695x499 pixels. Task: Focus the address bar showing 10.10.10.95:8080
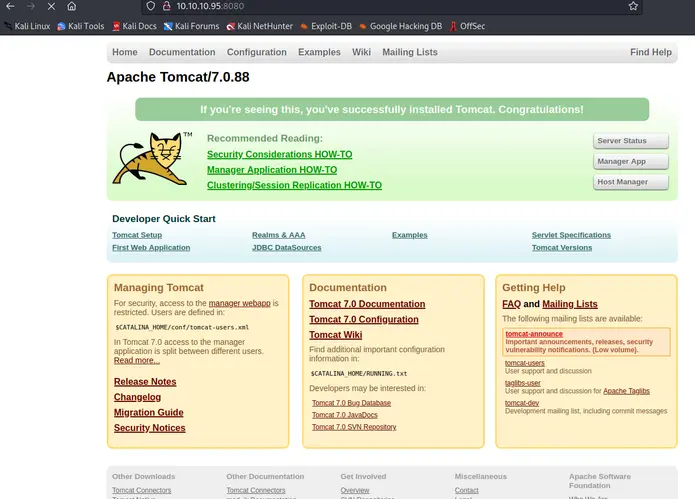(390, 6)
